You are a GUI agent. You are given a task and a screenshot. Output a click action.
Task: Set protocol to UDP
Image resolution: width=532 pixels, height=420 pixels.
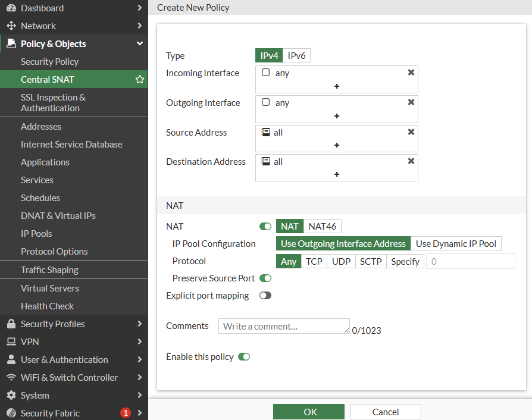pyautogui.click(x=341, y=261)
